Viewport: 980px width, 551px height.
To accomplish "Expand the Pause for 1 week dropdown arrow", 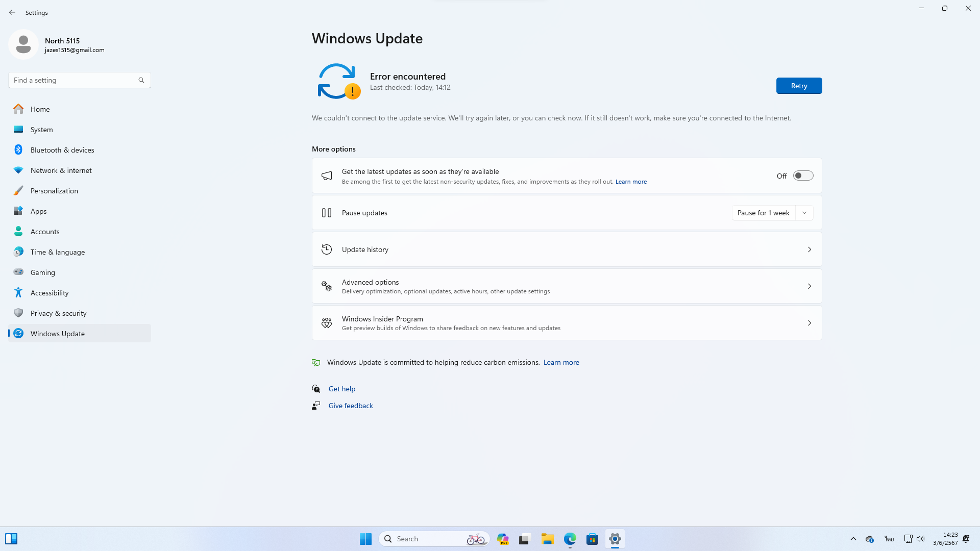I will tap(804, 213).
